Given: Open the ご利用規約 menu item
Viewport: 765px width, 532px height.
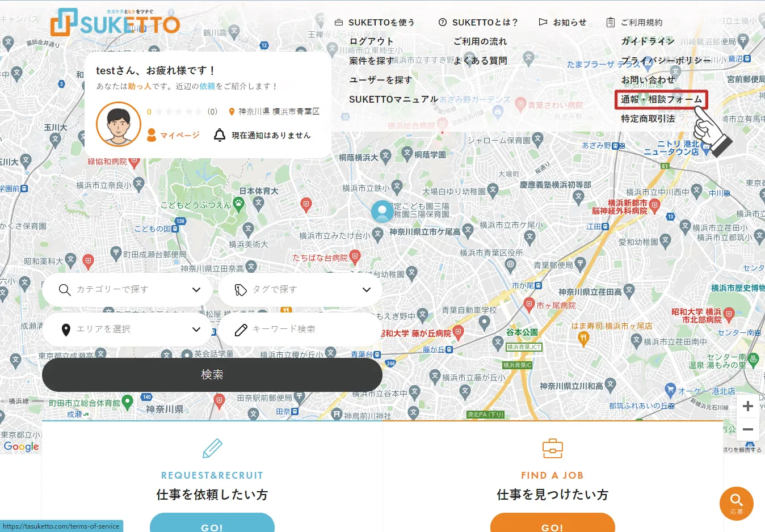Looking at the screenshot, I should point(634,22).
